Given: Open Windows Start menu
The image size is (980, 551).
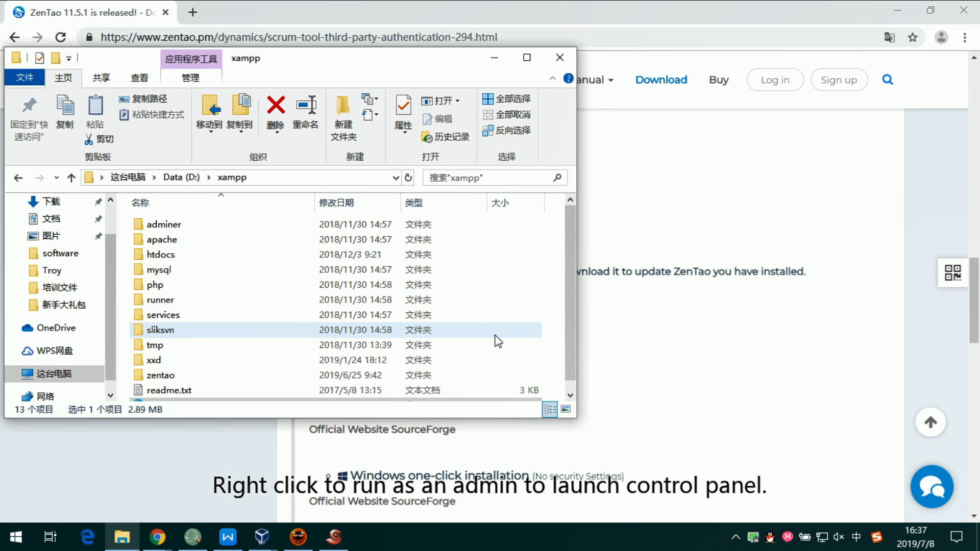Looking at the screenshot, I should click(16, 537).
